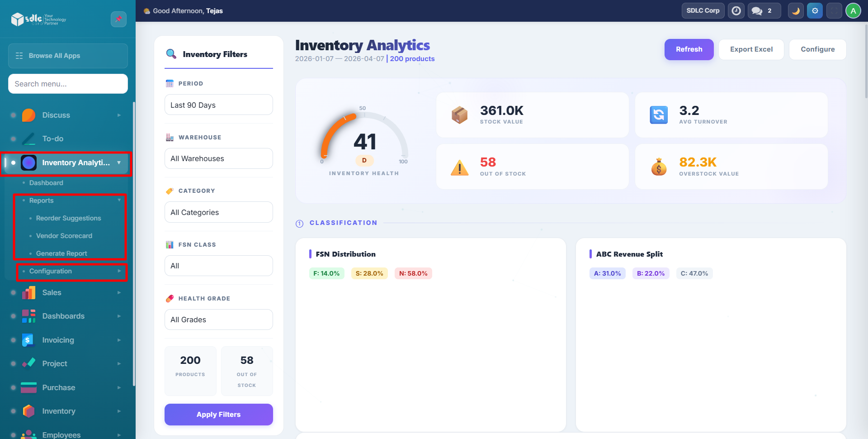The image size is (868, 439).
Task: Click the Search menu input field
Action: coord(68,84)
